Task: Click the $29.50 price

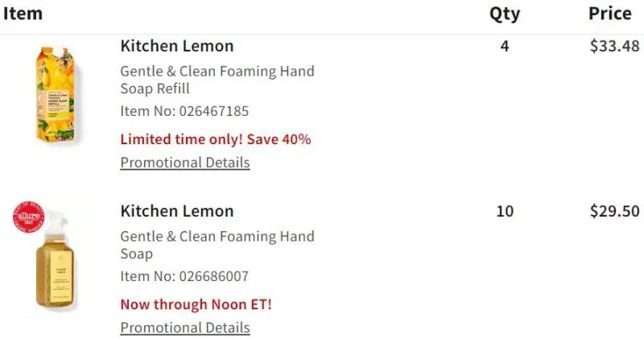Action: tap(614, 211)
